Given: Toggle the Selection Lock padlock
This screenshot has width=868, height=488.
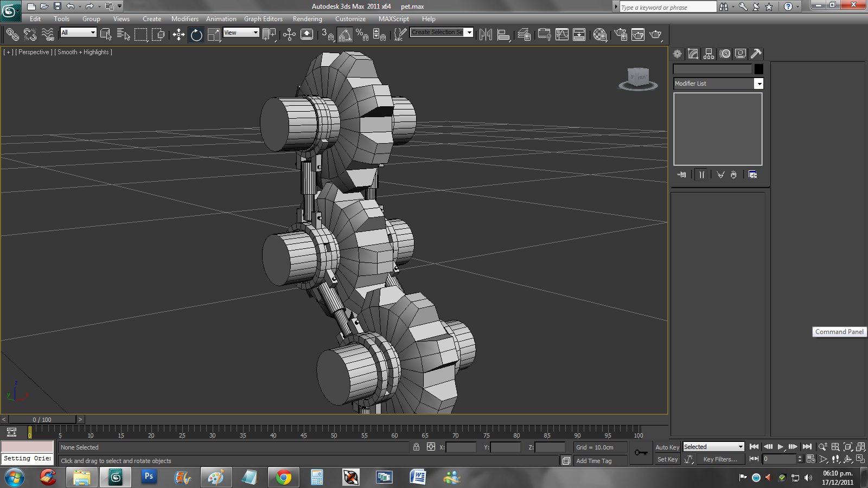Looking at the screenshot, I should [x=416, y=447].
